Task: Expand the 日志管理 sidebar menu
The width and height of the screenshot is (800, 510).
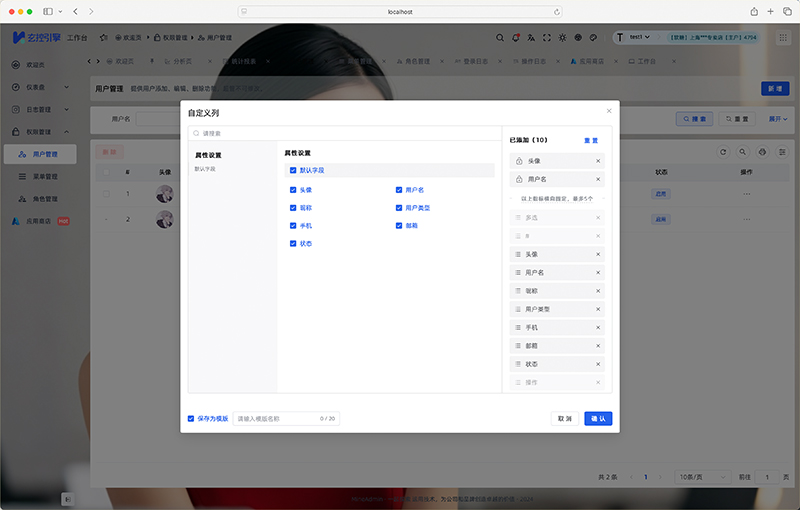Action: [x=40, y=110]
